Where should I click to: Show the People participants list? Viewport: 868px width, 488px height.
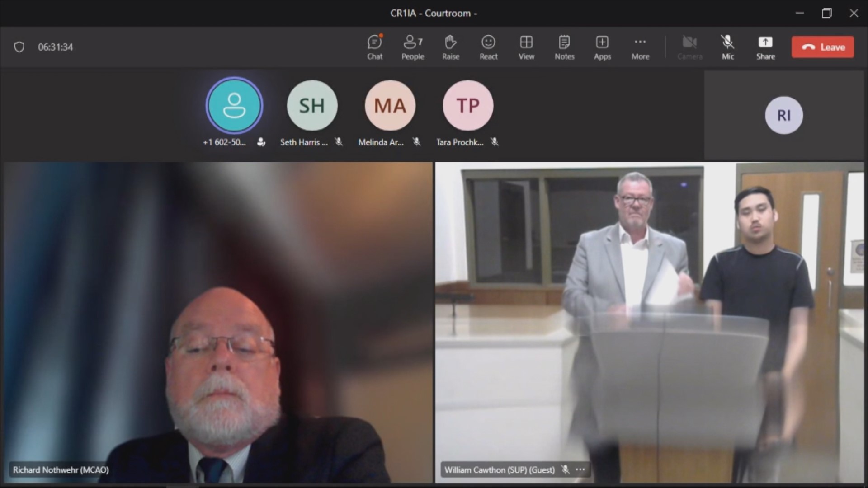[412, 47]
